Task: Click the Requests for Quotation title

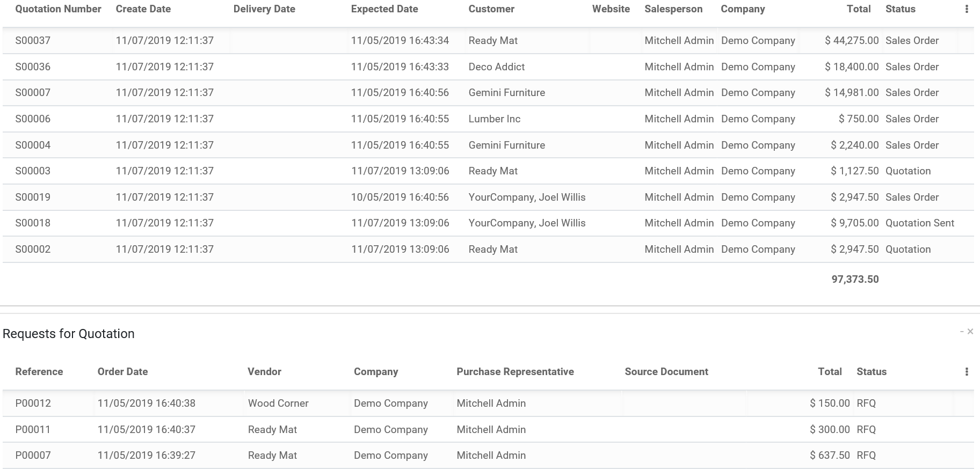Action: (69, 334)
